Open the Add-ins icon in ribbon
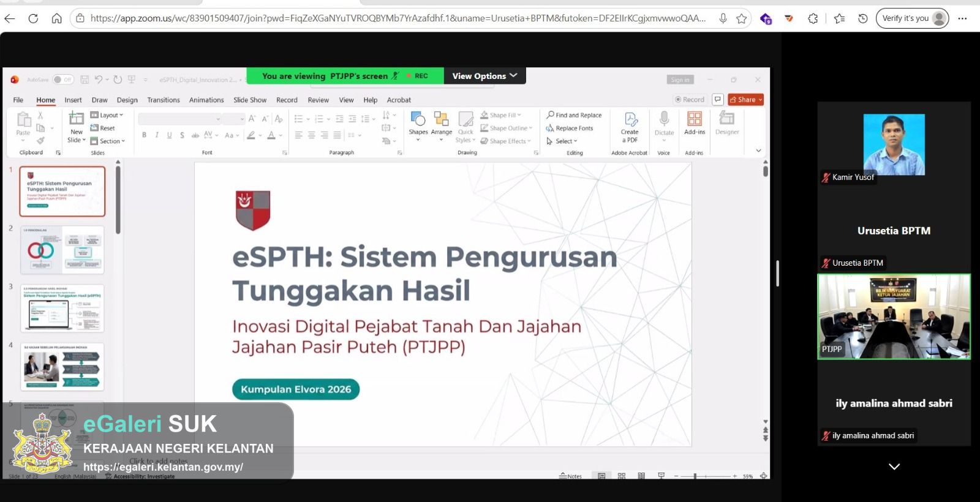 pos(695,118)
